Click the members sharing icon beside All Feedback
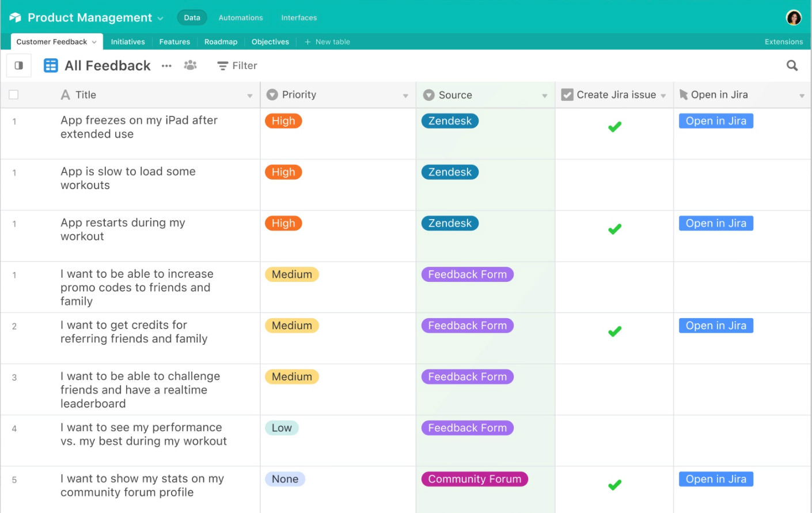This screenshot has width=812, height=513. tap(190, 65)
